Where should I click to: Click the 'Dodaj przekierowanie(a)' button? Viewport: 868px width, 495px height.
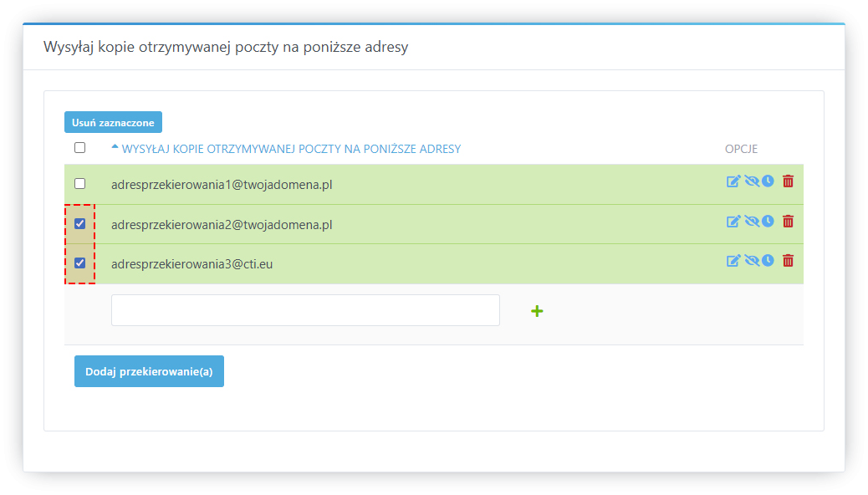pos(149,371)
